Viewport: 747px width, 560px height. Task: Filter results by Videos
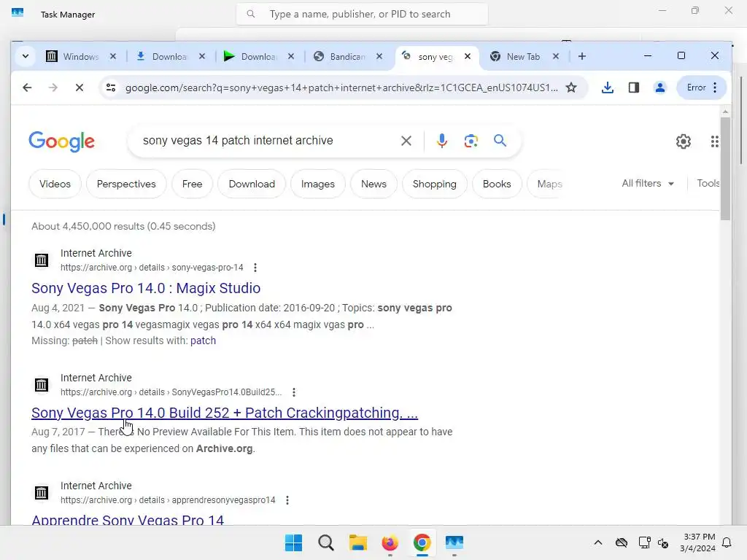click(x=55, y=184)
